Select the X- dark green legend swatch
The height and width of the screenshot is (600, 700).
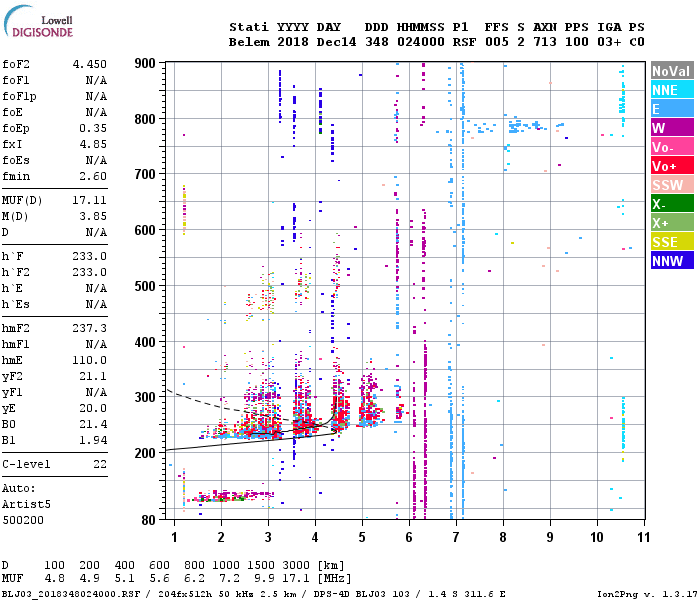pyautogui.click(x=672, y=204)
